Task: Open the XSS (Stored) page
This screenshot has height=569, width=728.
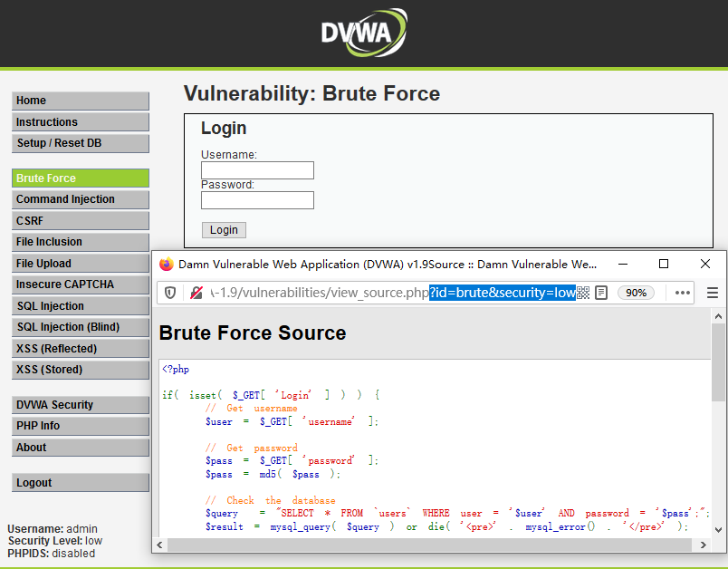Action: coord(81,370)
